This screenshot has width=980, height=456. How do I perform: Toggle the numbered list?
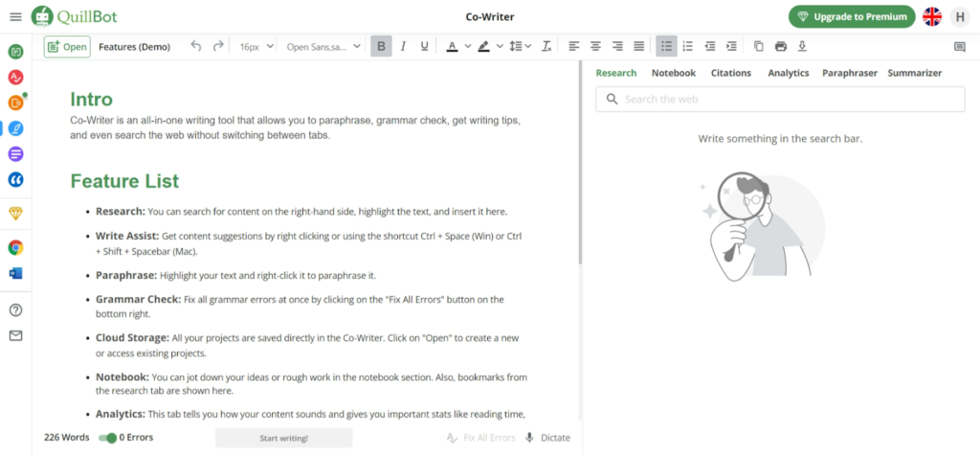[688, 46]
